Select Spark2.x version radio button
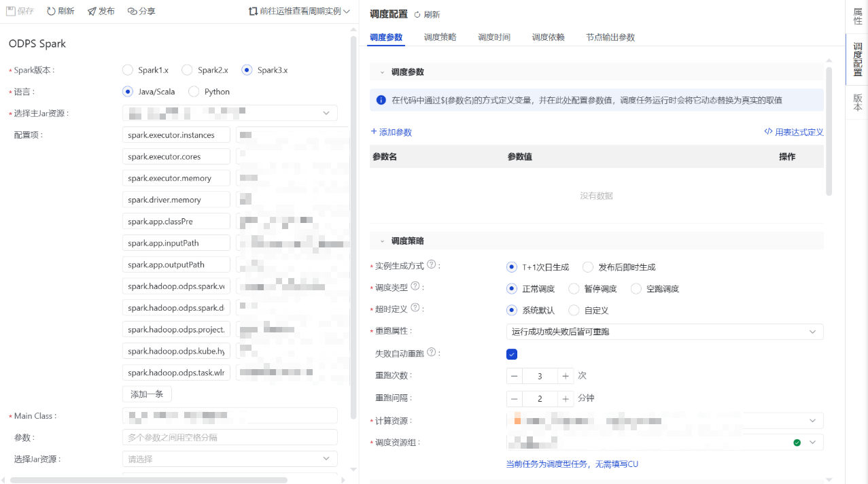Image resolution: width=868 pixels, height=484 pixels. 188,70
